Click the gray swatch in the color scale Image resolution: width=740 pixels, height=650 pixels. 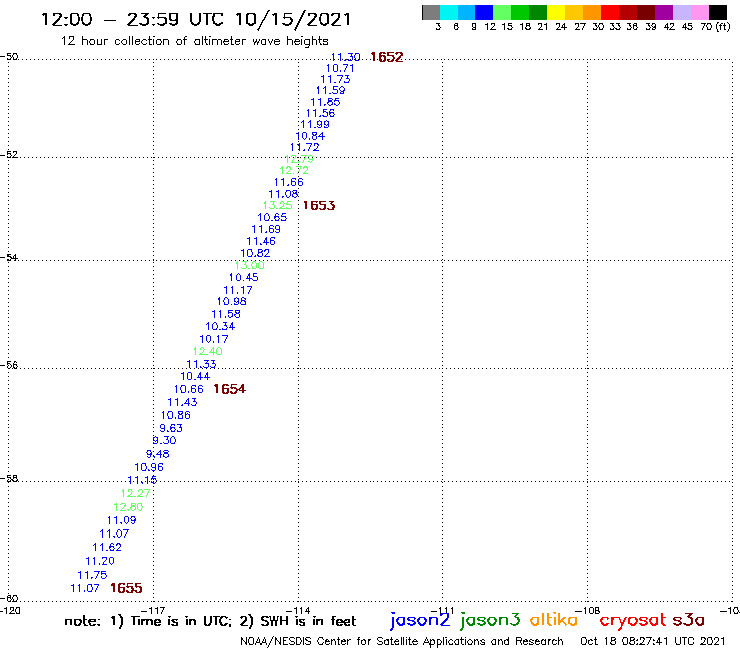click(x=431, y=12)
